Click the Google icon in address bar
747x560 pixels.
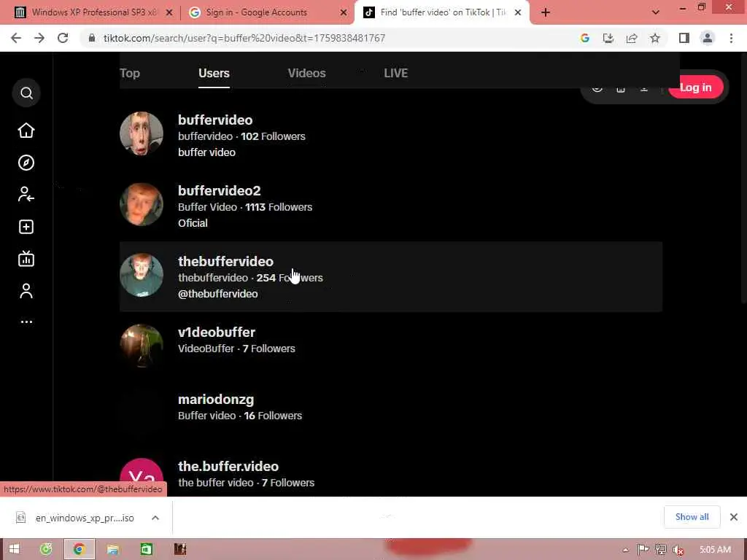pyautogui.click(x=585, y=38)
